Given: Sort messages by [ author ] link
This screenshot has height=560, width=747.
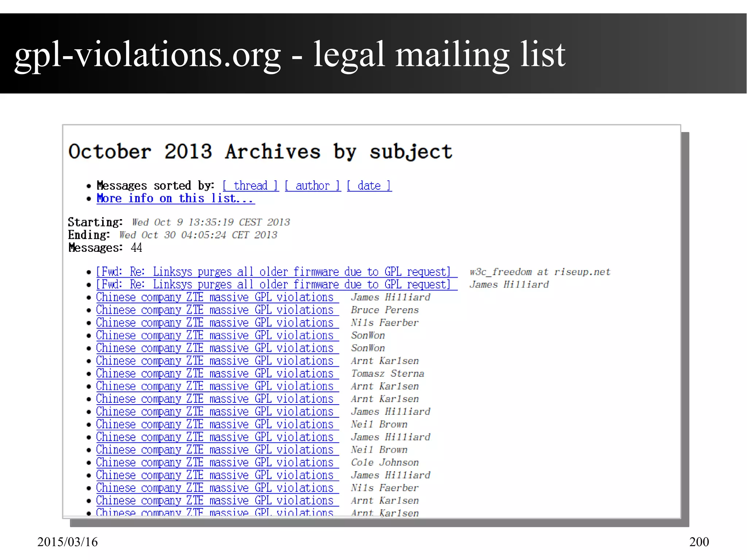Looking at the screenshot, I should [313, 186].
